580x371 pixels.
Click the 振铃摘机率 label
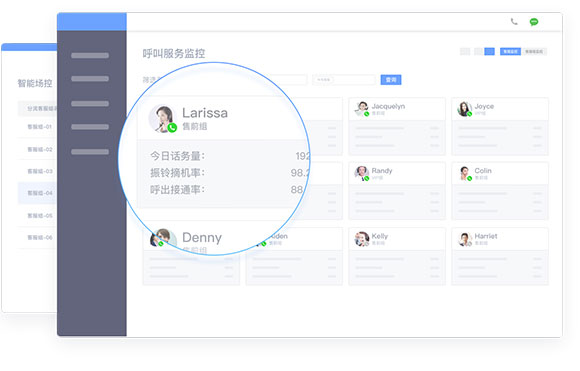(177, 173)
